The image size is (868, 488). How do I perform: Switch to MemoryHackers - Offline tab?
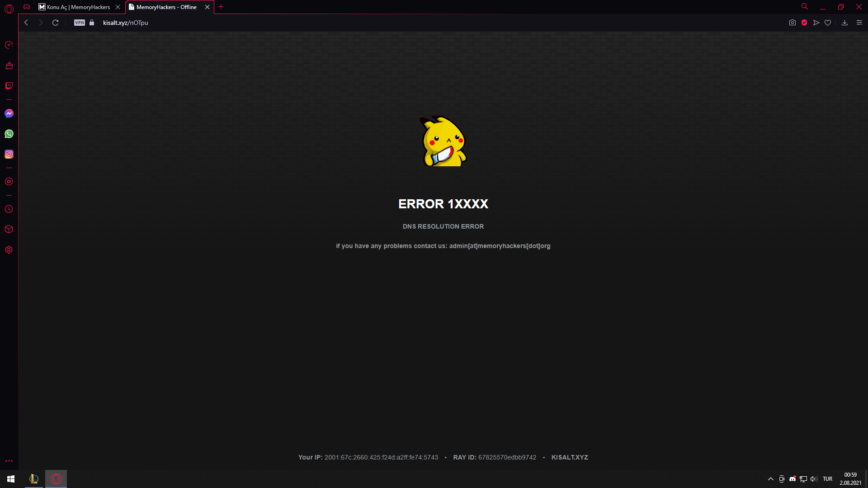(166, 7)
